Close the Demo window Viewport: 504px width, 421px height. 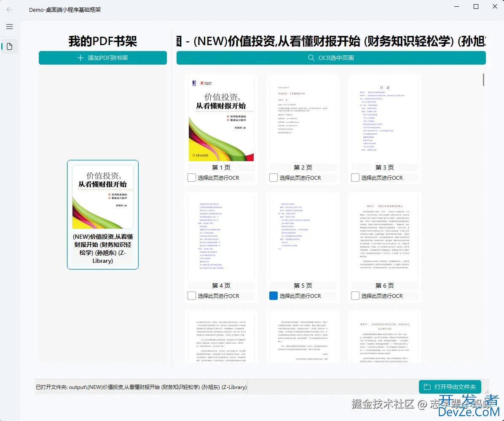click(495, 6)
